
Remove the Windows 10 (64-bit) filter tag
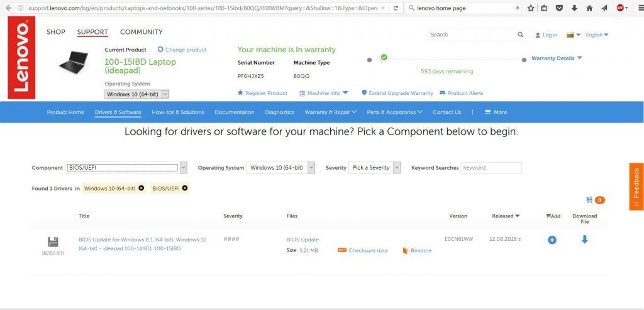(x=142, y=188)
